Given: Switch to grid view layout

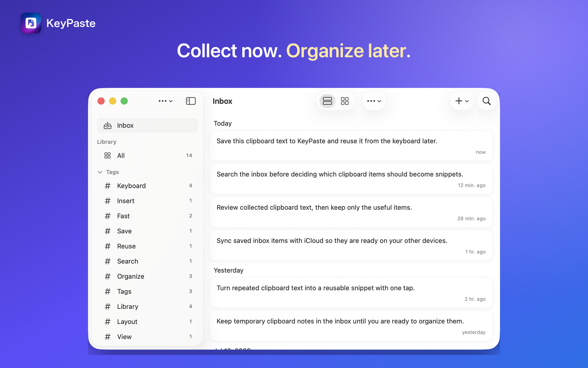Looking at the screenshot, I should pyautogui.click(x=345, y=101).
